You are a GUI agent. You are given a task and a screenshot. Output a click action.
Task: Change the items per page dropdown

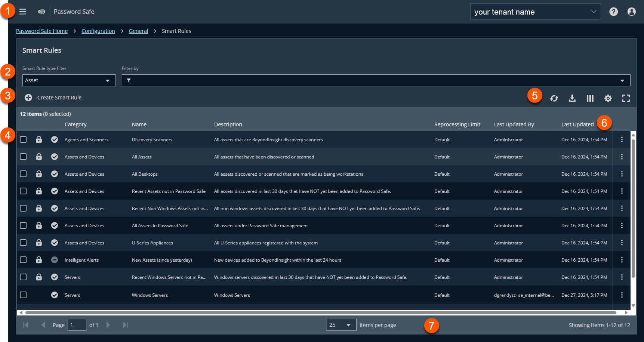[341, 325]
